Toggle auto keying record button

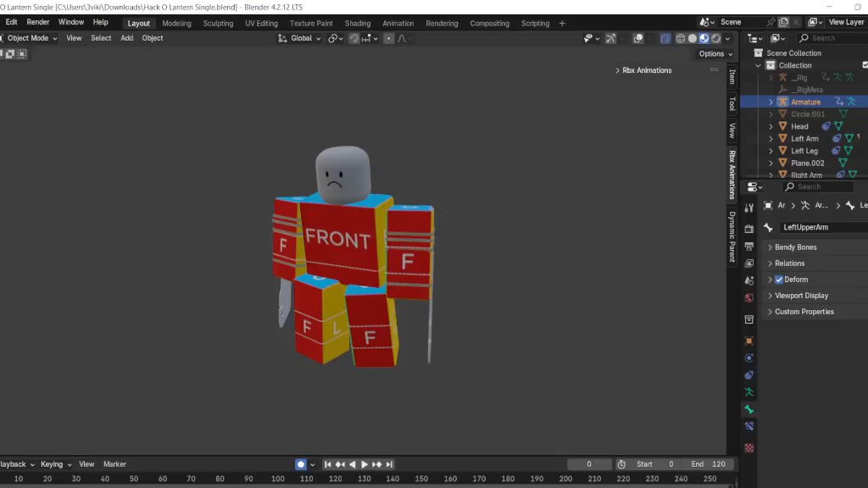point(301,464)
